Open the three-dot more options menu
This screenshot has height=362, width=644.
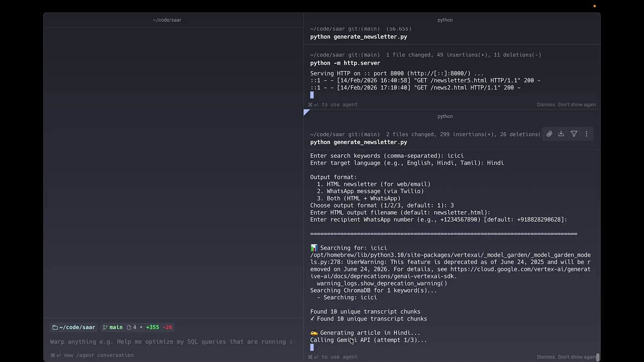pyautogui.click(x=586, y=134)
